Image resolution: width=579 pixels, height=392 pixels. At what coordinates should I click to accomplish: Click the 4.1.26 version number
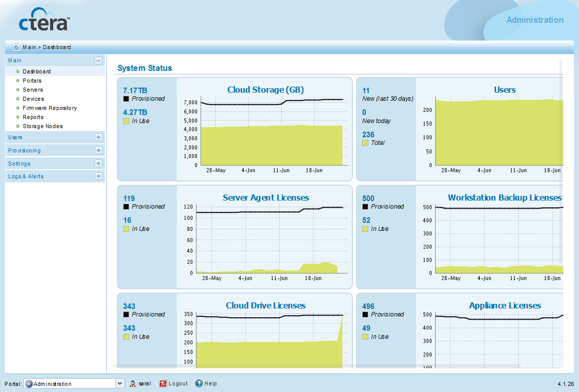[x=566, y=384]
